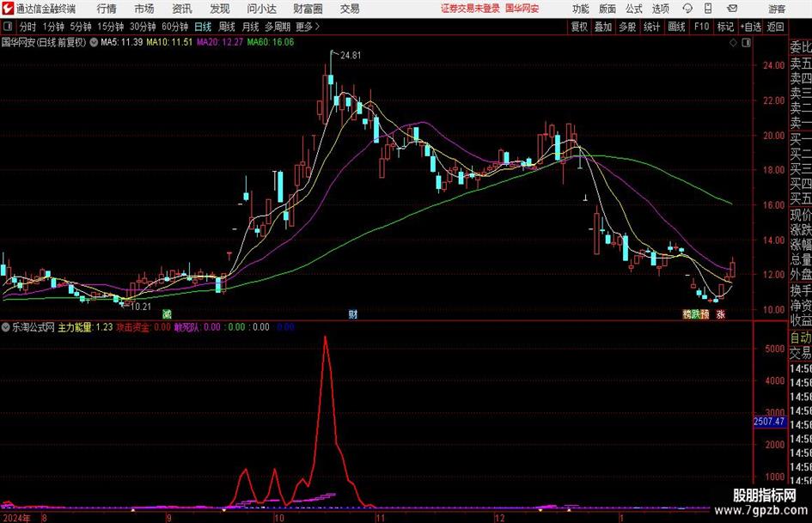Open the headset customer service icon
Screen dimensions: 812x523
[x=687, y=9]
